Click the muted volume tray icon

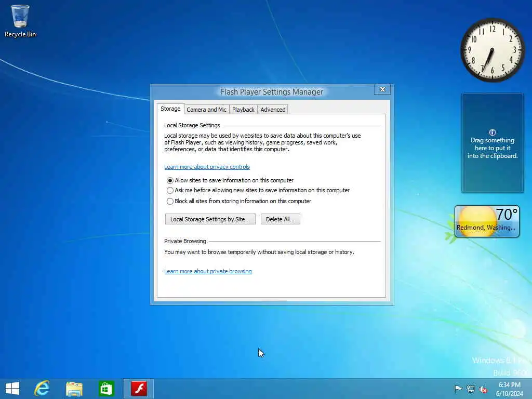click(x=483, y=389)
